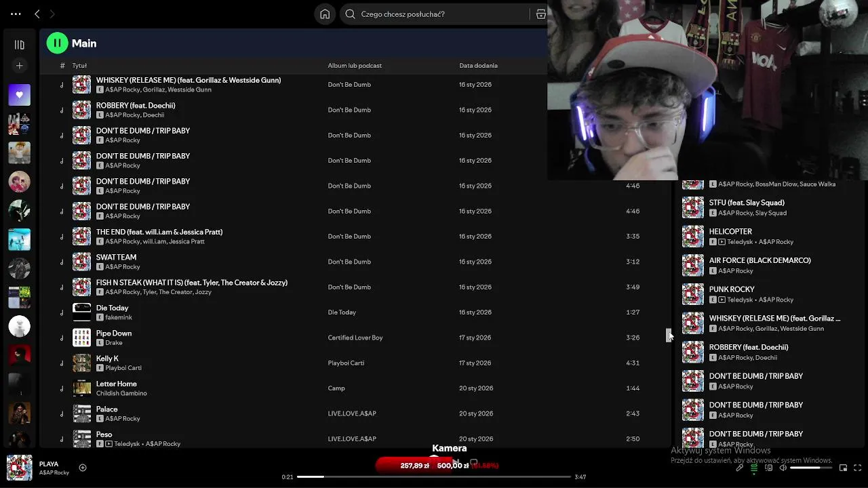Click the # column header
This screenshot has height=488, width=868.
click(62, 66)
